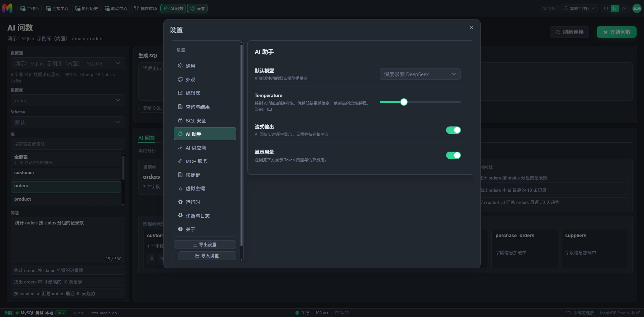Open 虚拟主键 settings section
The image size is (644, 317).
[205, 188]
